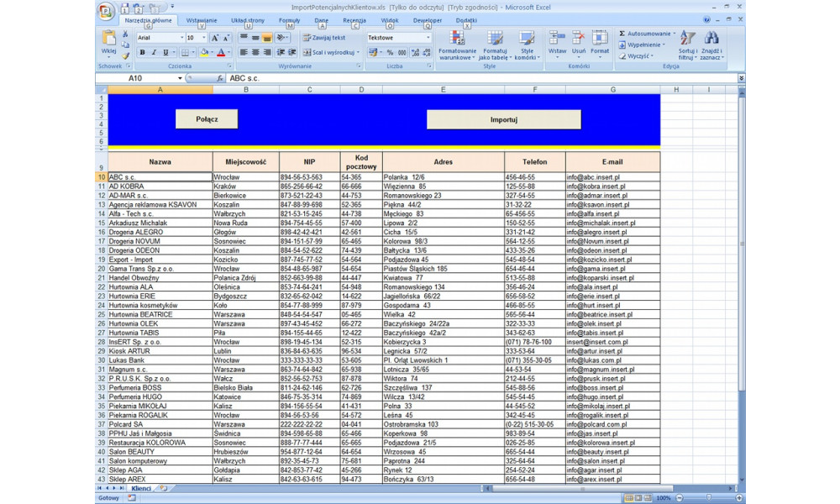Click zoom in plus button
The height and width of the screenshot is (504, 840).
coord(739,497)
